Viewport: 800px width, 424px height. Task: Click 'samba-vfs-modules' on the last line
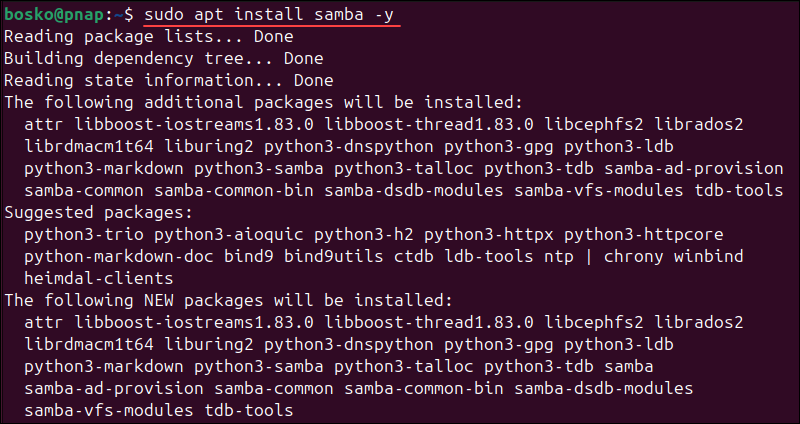click(108, 409)
